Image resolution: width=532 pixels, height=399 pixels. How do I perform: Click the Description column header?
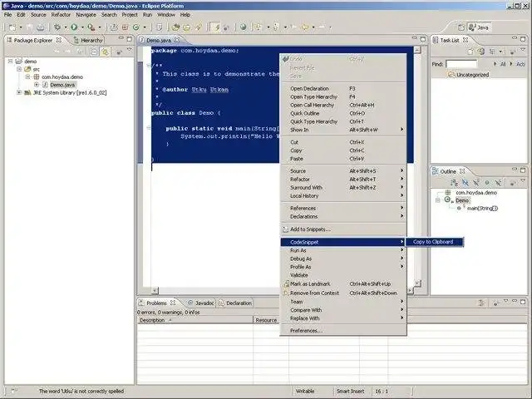click(195, 320)
